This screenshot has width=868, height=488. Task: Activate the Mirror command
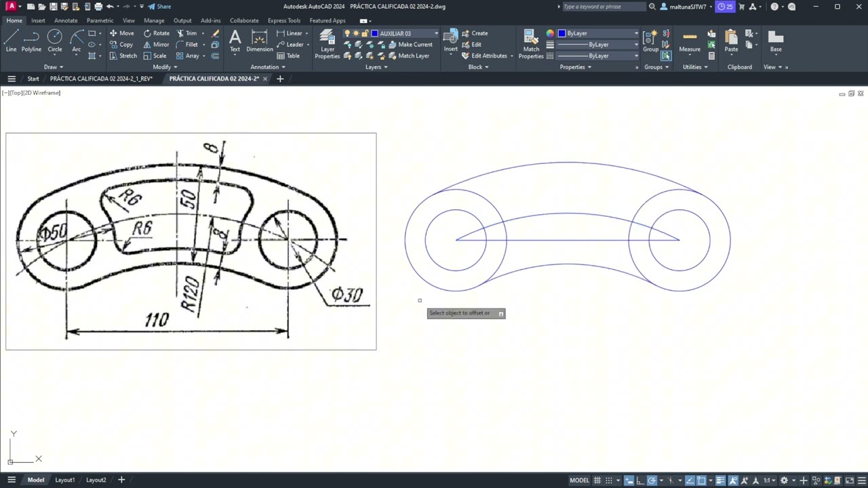pyautogui.click(x=156, y=45)
